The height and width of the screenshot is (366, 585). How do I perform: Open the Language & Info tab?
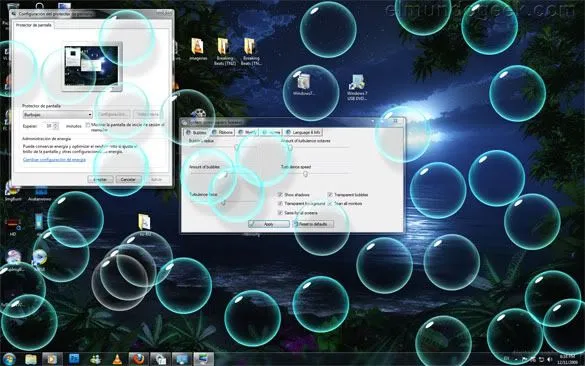[x=303, y=132]
